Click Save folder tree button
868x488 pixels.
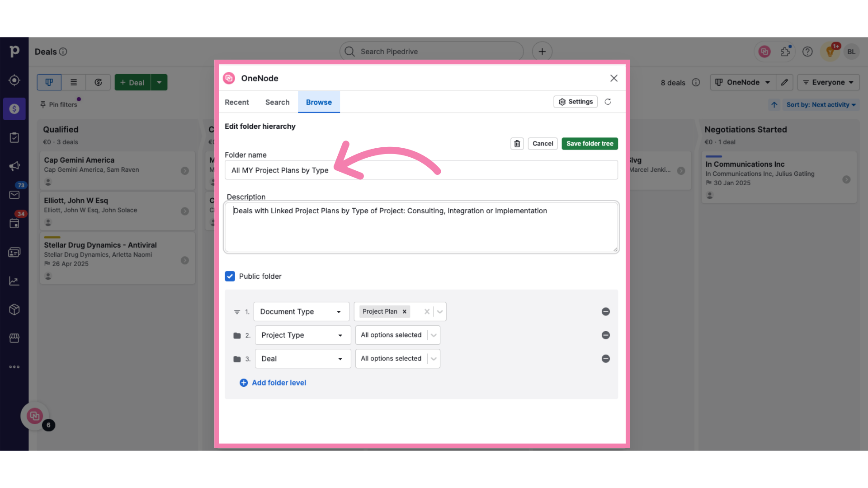590,143
